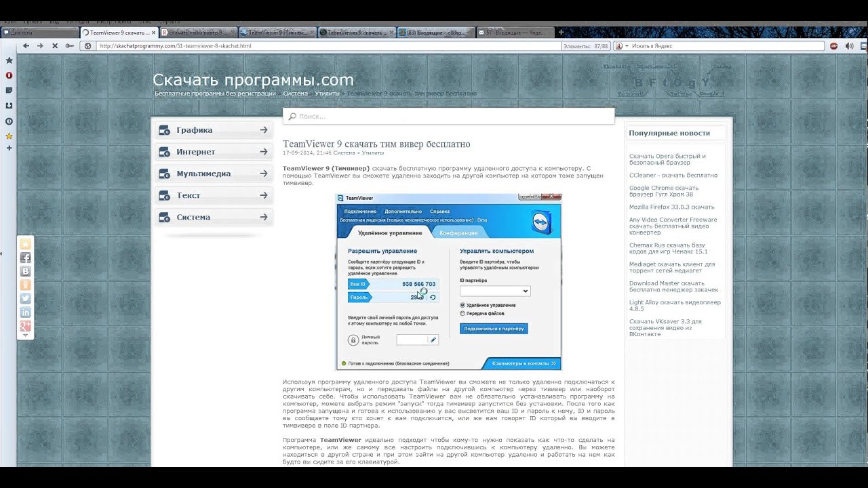Click the pencil edit icon by personal password
This screenshot has width=868, height=488.
coord(433,340)
